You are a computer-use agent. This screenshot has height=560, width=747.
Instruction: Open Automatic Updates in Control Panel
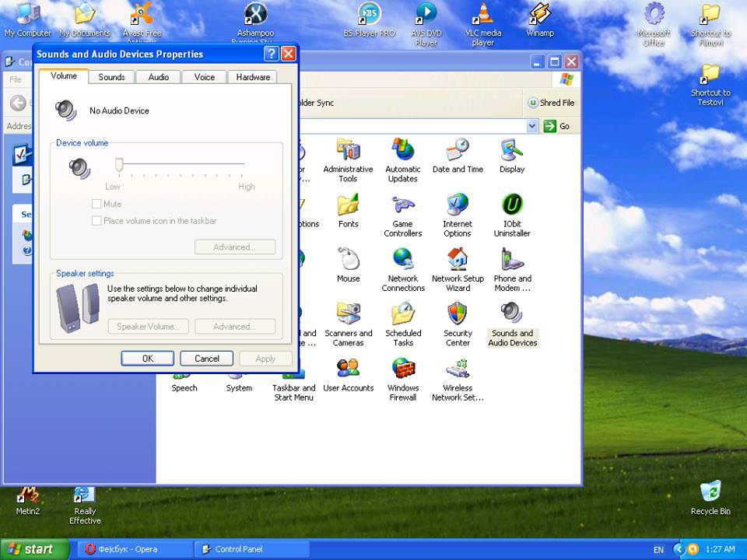(402, 152)
